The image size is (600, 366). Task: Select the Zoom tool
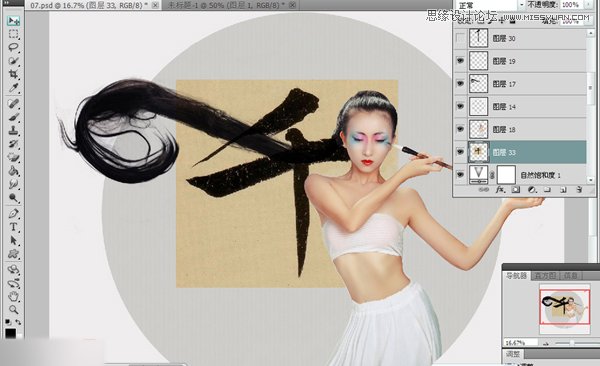point(14,309)
